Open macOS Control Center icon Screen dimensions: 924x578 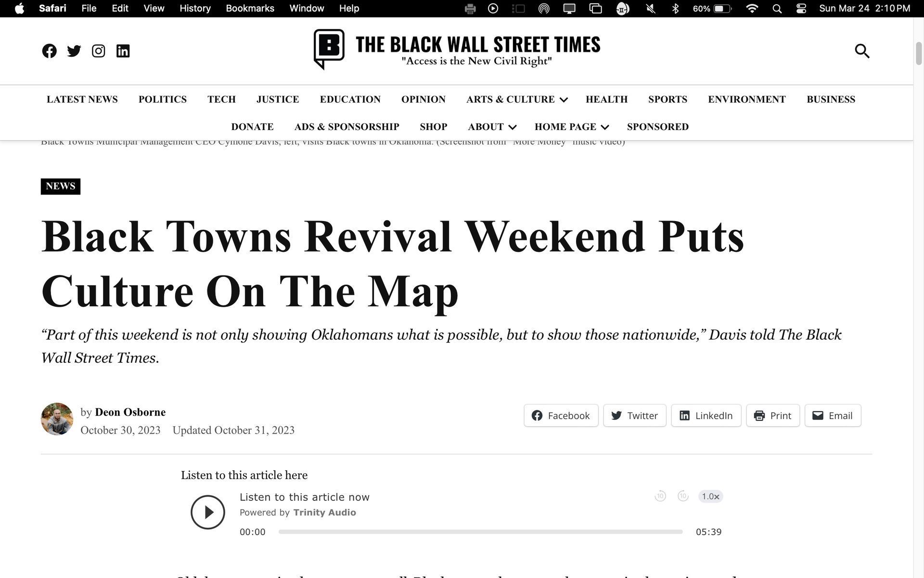point(801,9)
